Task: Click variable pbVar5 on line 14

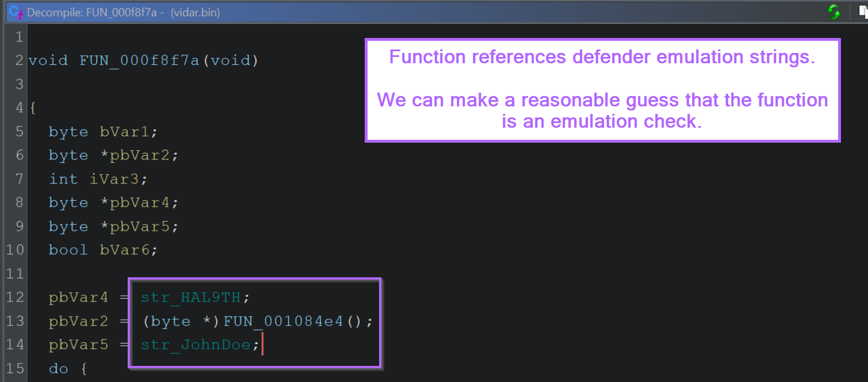Action: click(x=78, y=345)
